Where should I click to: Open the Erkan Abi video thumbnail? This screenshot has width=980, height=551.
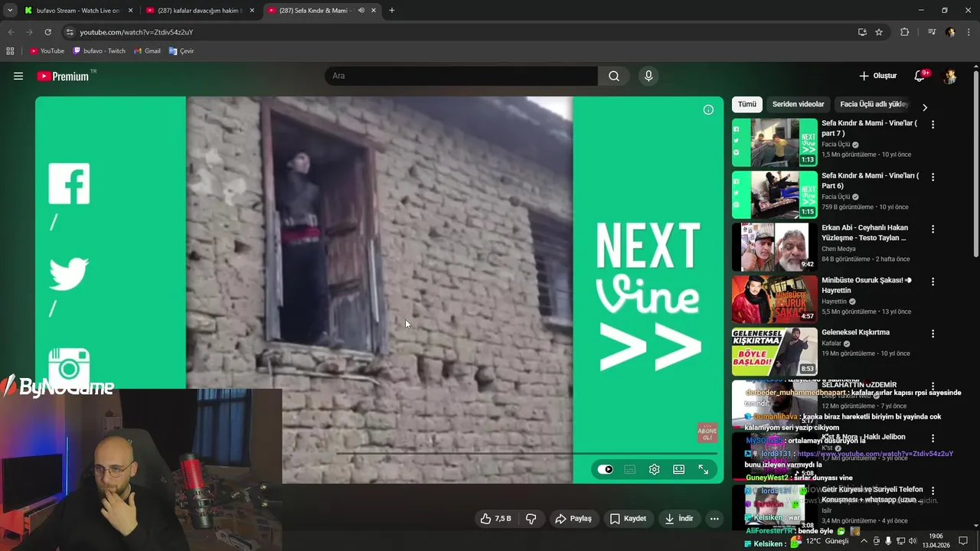[x=775, y=246]
